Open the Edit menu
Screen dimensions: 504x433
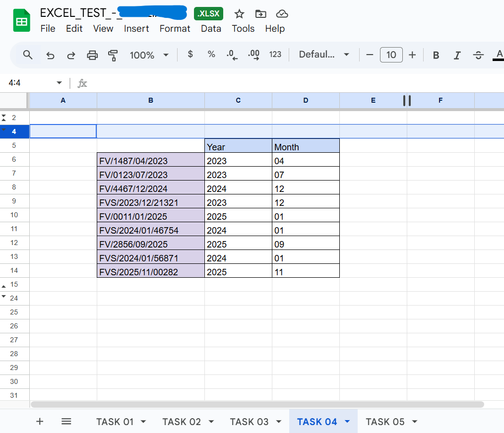pos(74,29)
